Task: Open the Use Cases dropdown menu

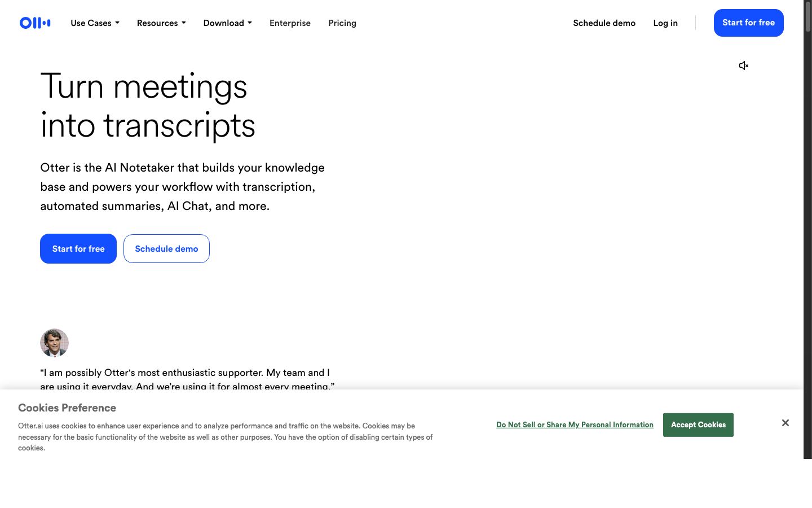Action: tap(94, 23)
